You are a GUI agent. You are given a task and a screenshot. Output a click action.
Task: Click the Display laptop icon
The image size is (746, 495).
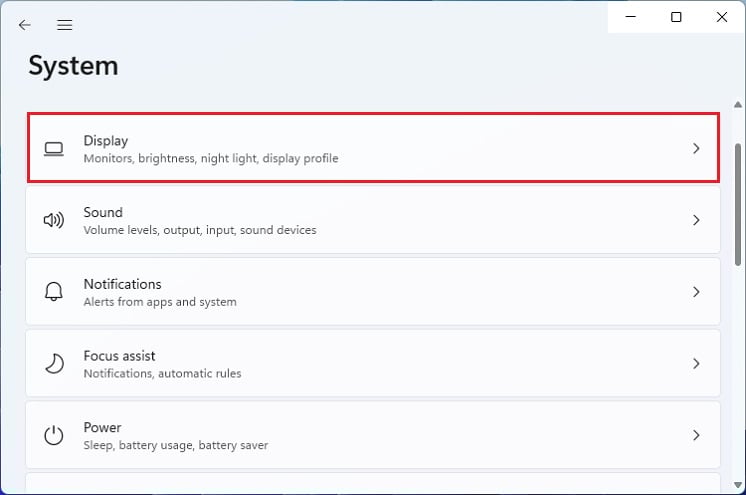(54, 149)
